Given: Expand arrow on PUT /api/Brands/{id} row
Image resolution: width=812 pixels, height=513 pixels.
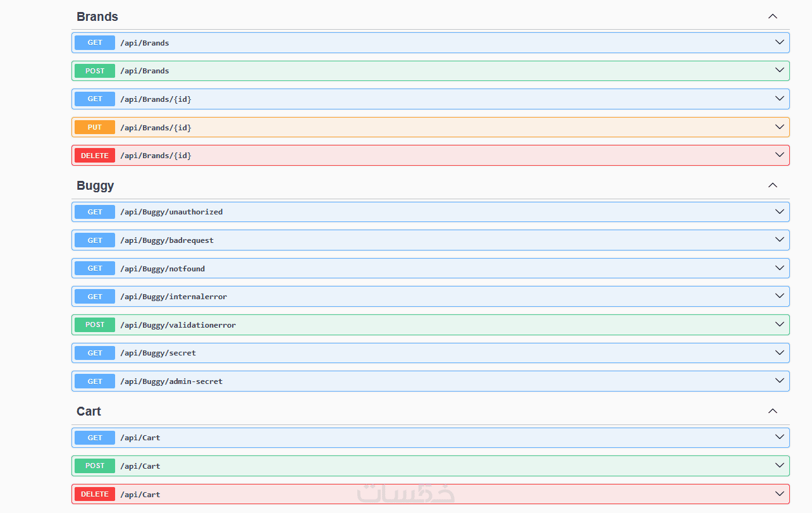Looking at the screenshot, I should (780, 127).
